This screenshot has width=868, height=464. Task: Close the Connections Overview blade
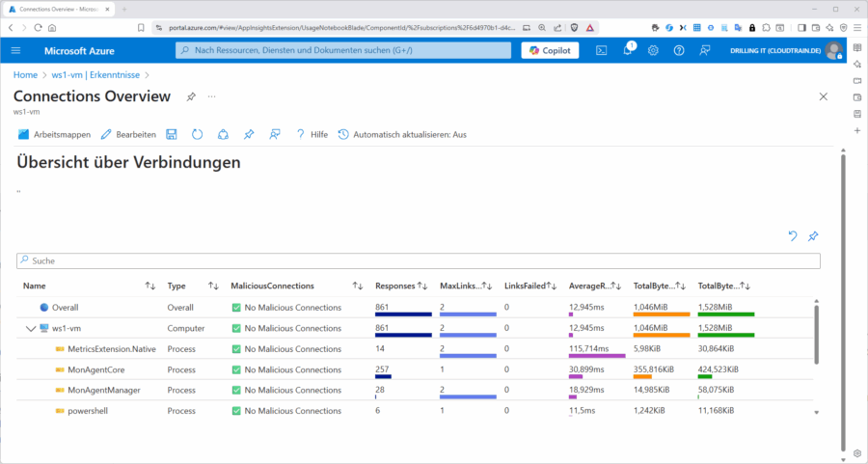824,96
